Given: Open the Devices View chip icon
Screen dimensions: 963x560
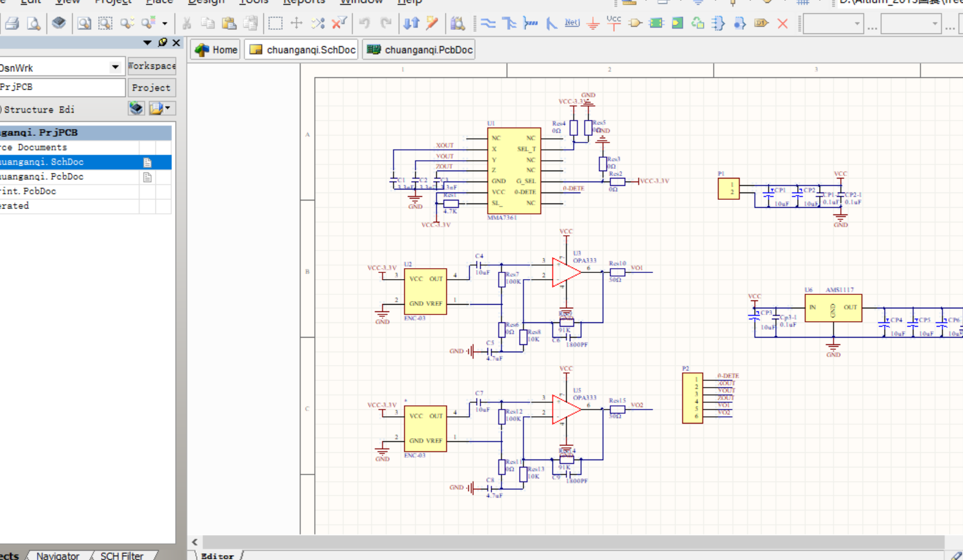Looking at the screenshot, I should pyautogui.click(x=59, y=23).
